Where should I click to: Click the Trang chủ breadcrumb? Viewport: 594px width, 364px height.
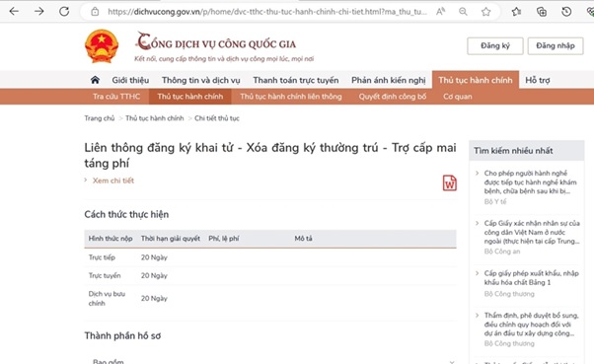[x=100, y=118]
